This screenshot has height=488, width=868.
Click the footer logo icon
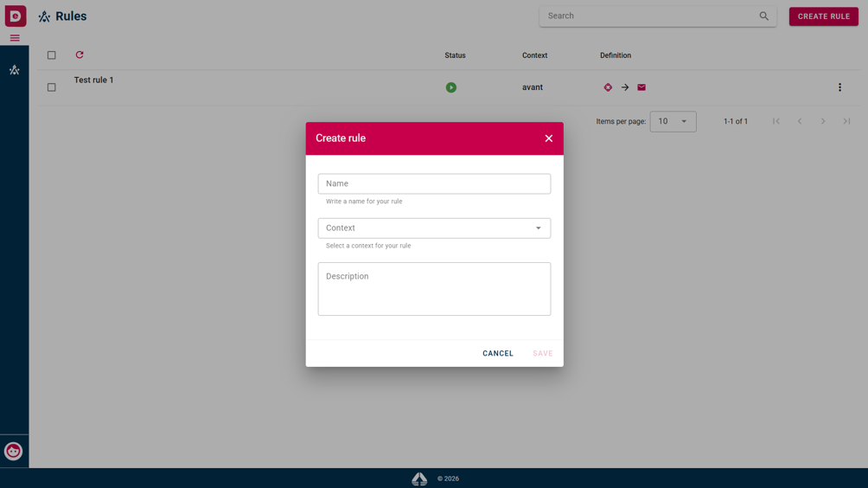pyautogui.click(x=419, y=478)
